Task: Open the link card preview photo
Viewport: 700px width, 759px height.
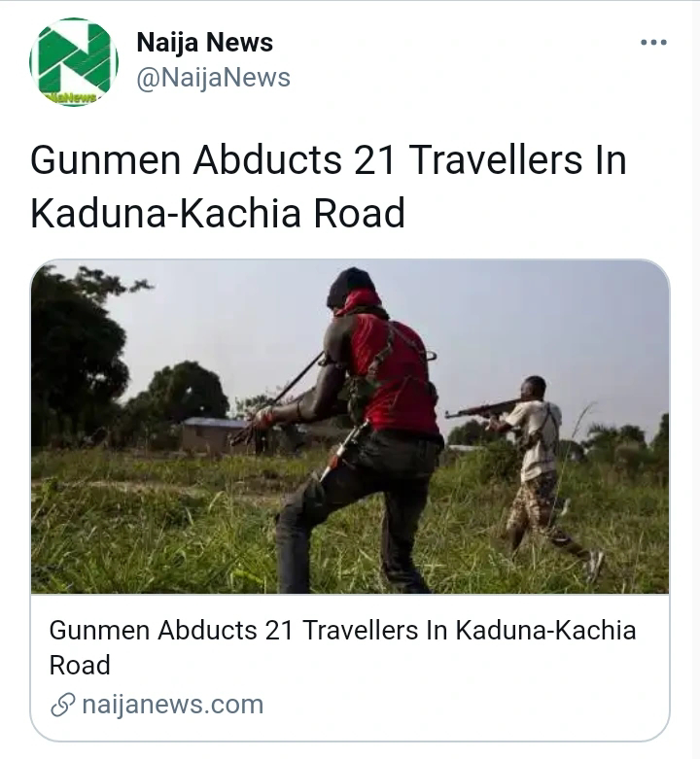Action: point(350,427)
